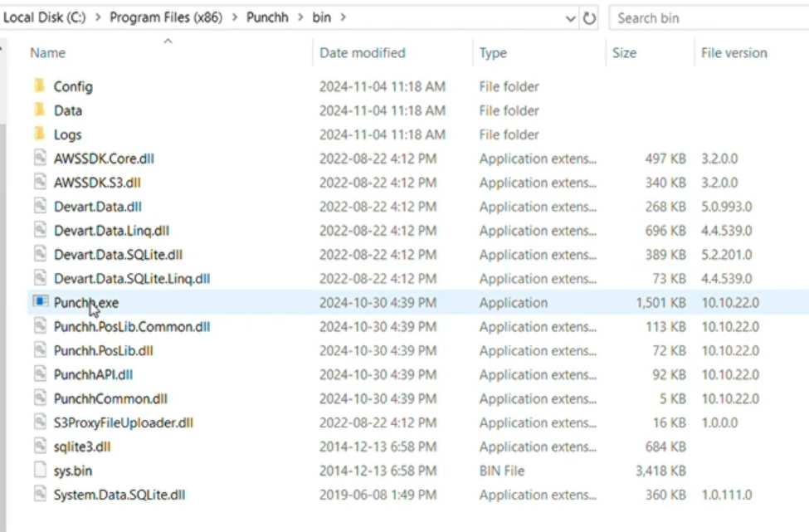Expand the chevron after Local Disk (C:)
809x532 pixels.
tap(98, 17)
